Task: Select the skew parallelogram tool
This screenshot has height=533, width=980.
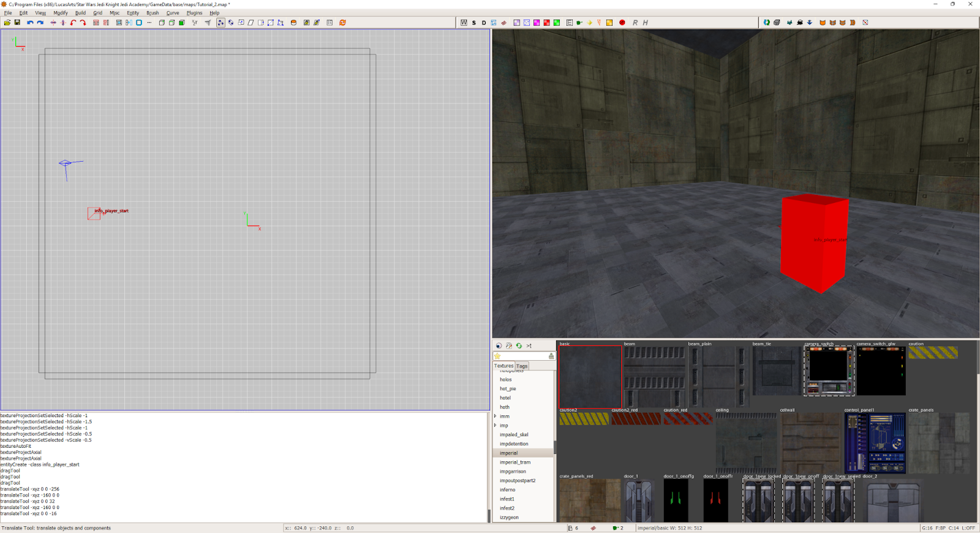Action: [x=251, y=23]
